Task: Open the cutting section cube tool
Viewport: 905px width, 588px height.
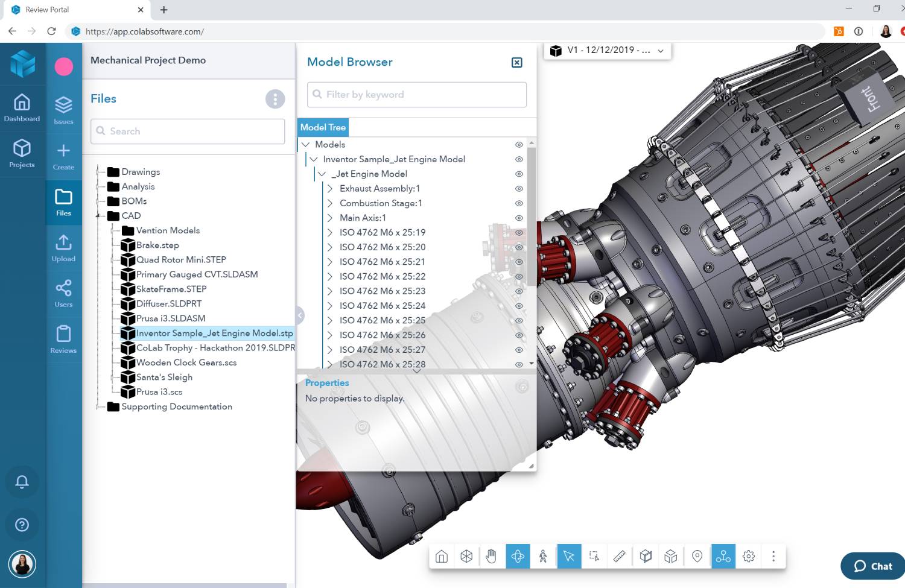Action: [646, 556]
